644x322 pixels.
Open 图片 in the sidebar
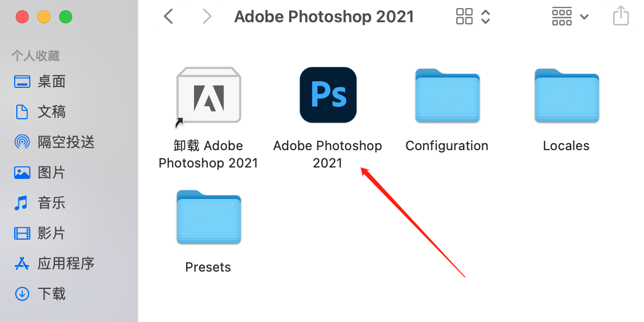(40, 172)
